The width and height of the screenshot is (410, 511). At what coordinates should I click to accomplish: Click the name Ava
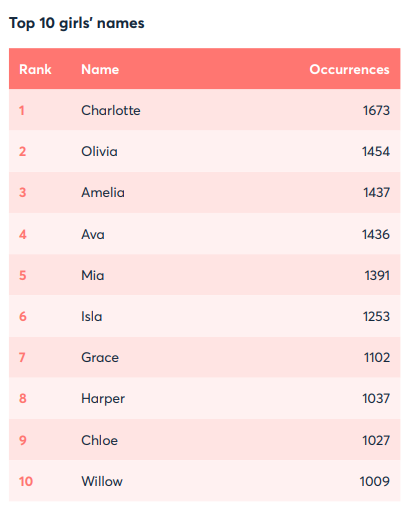93,234
